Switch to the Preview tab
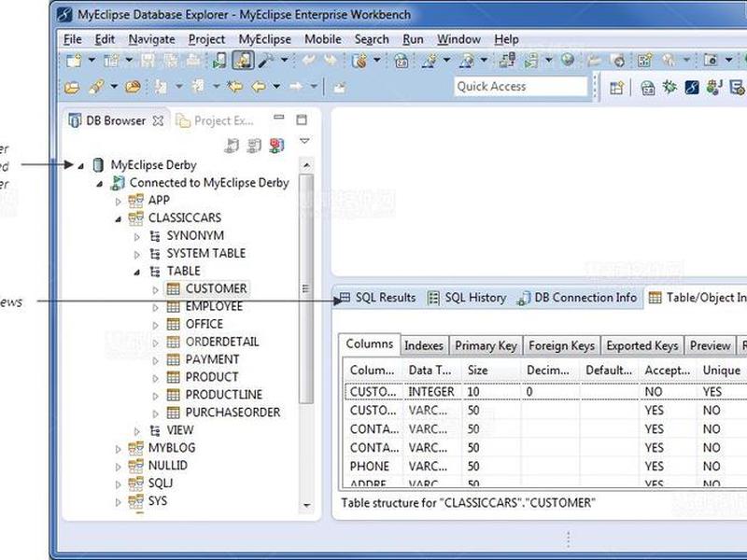The height and width of the screenshot is (560, 747). pos(710,345)
